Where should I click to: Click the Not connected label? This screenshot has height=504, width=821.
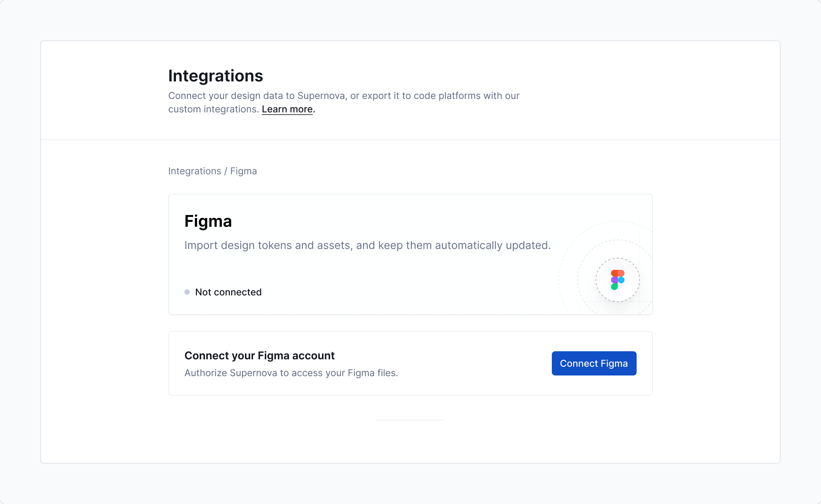[228, 292]
